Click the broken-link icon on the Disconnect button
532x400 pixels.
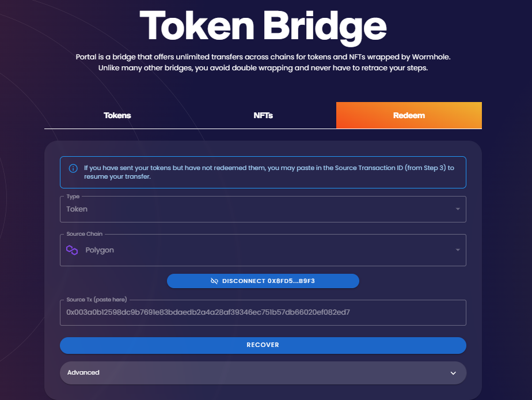point(214,281)
